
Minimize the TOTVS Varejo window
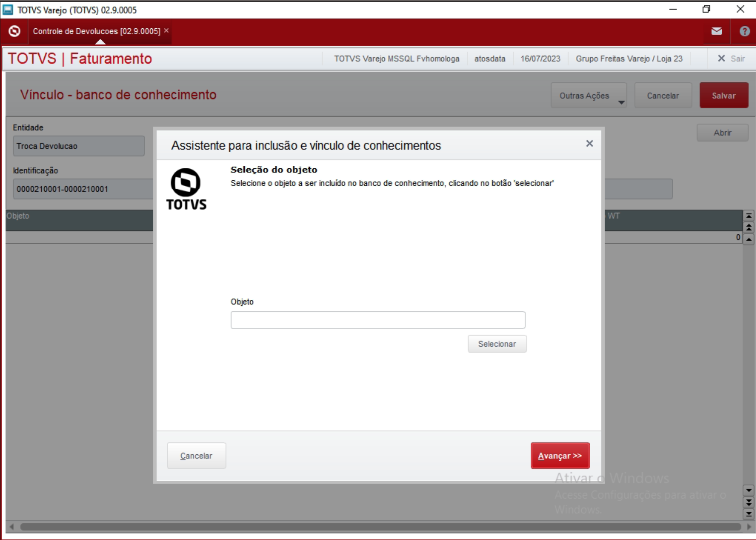673,9
